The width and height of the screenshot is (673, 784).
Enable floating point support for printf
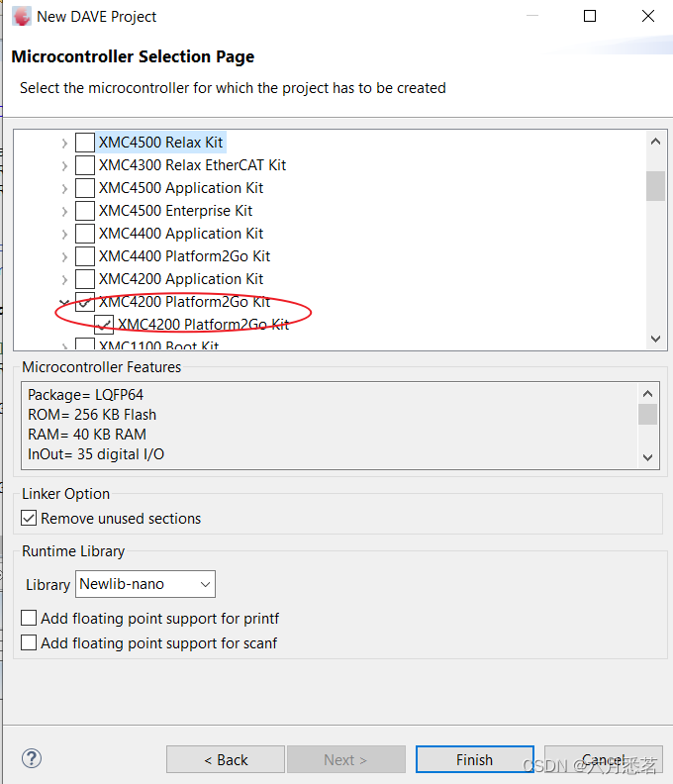pos(29,618)
